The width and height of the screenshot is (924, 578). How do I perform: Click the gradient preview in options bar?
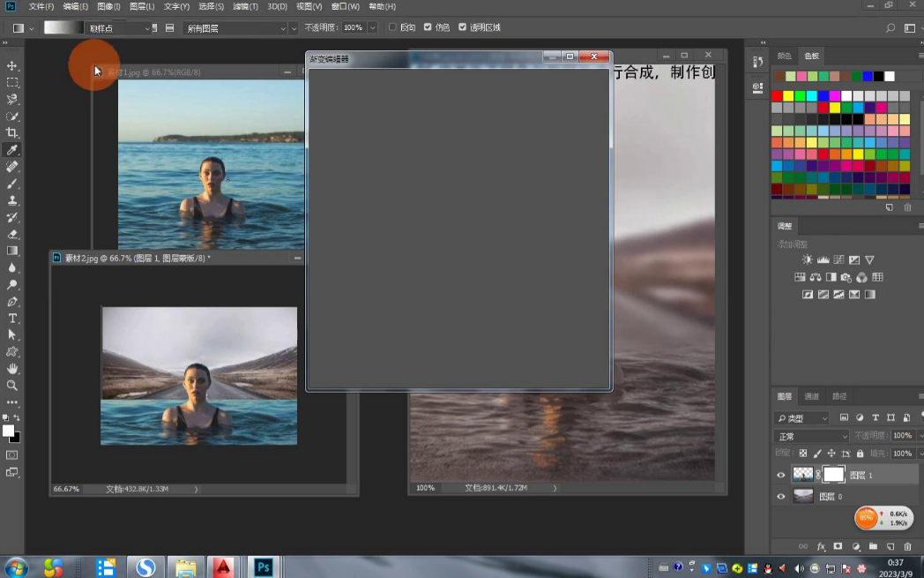pos(64,27)
